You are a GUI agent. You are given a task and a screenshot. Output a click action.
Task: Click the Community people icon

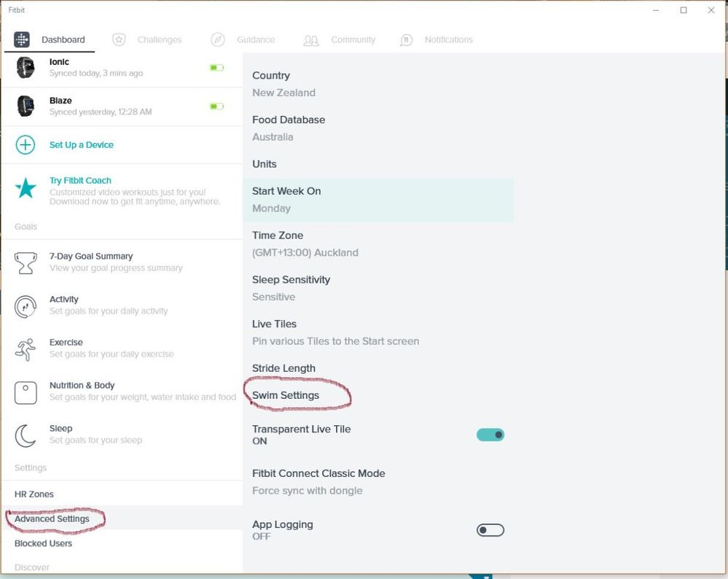(x=311, y=40)
